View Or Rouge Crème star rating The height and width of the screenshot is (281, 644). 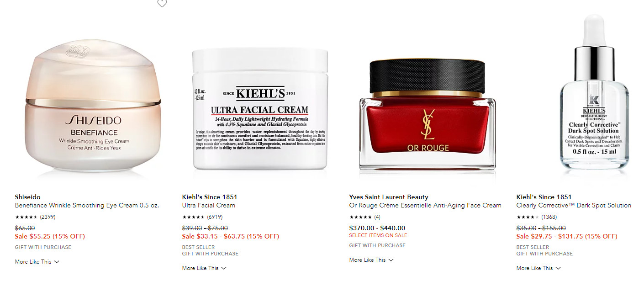click(x=365, y=217)
